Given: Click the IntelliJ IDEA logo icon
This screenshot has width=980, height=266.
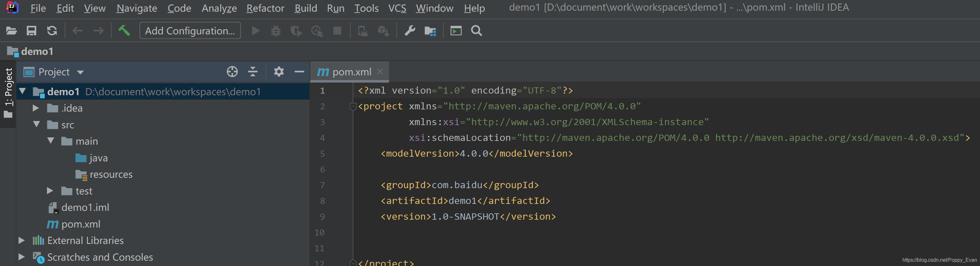Looking at the screenshot, I should pos(13,7).
